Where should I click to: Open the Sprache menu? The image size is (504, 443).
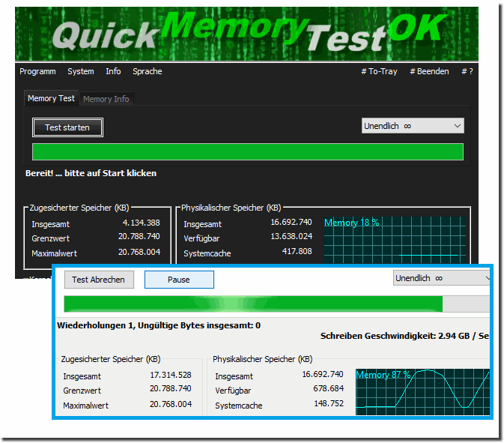(148, 71)
